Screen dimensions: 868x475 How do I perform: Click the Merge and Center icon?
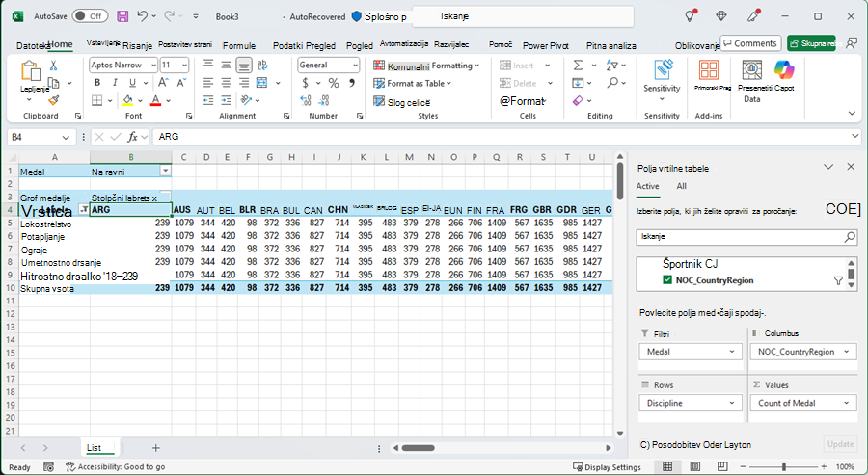(261, 83)
